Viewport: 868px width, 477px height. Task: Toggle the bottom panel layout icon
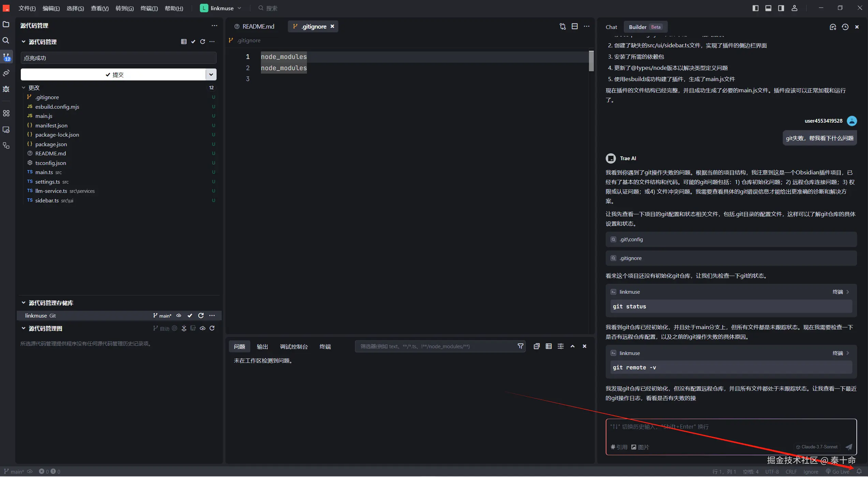tap(768, 8)
